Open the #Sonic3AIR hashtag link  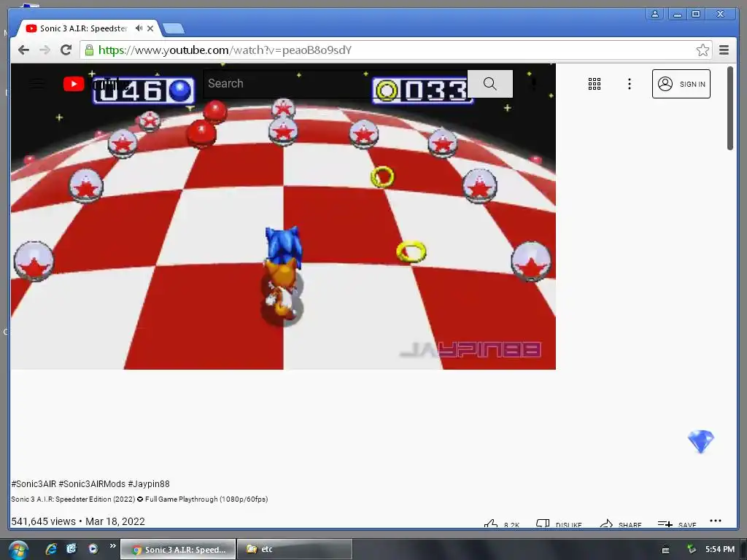34,484
